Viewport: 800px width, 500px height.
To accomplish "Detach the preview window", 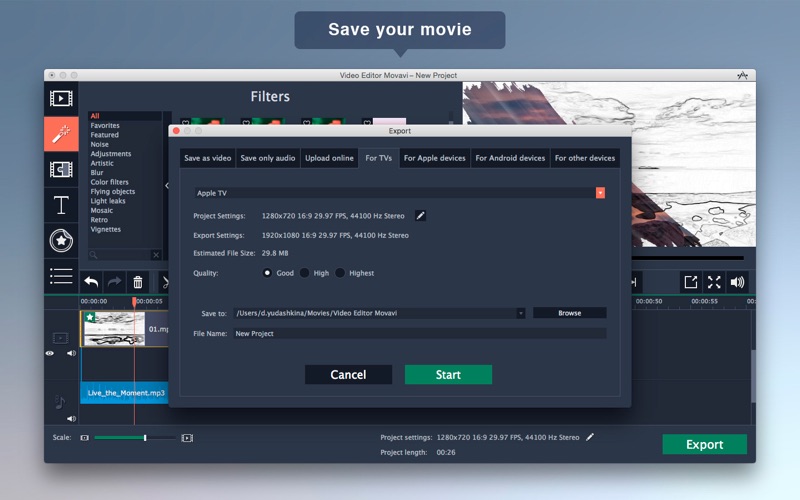I will (x=690, y=282).
